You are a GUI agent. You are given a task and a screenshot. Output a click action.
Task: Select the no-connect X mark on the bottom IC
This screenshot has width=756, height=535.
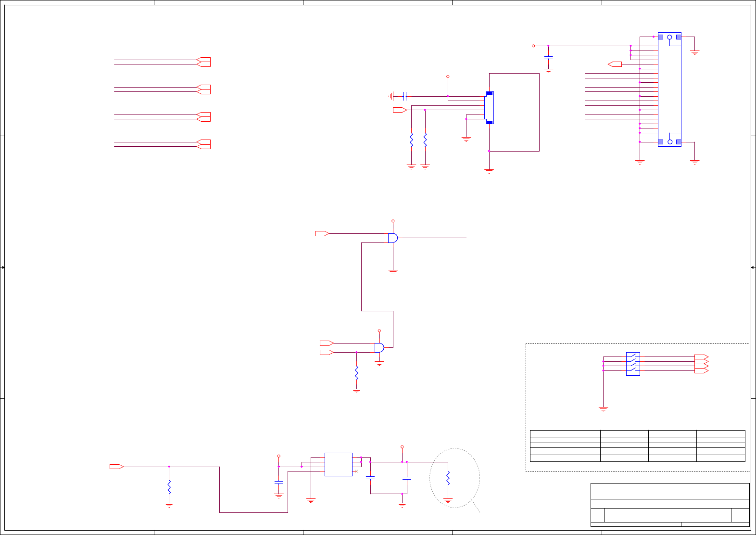[x=356, y=471]
